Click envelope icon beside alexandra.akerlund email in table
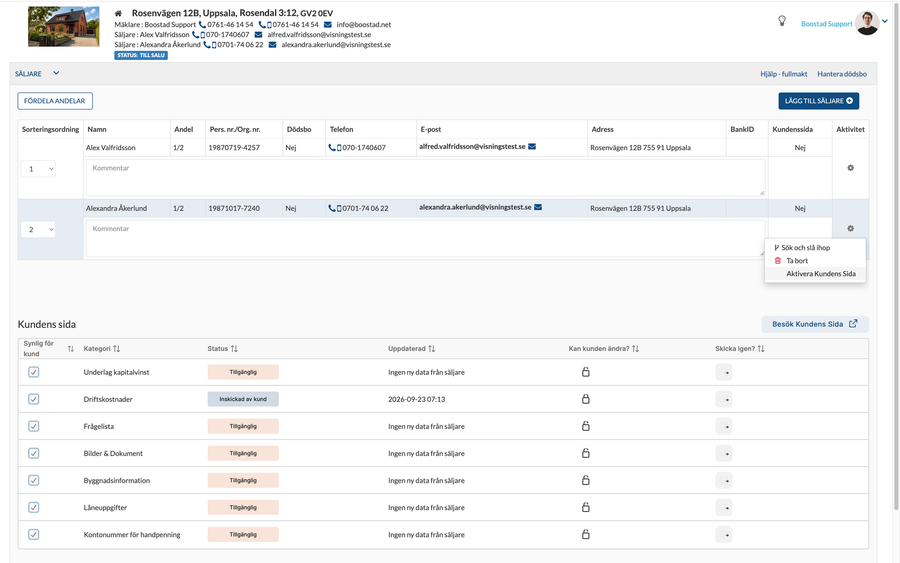This screenshot has width=900, height=563. point(538,207)
